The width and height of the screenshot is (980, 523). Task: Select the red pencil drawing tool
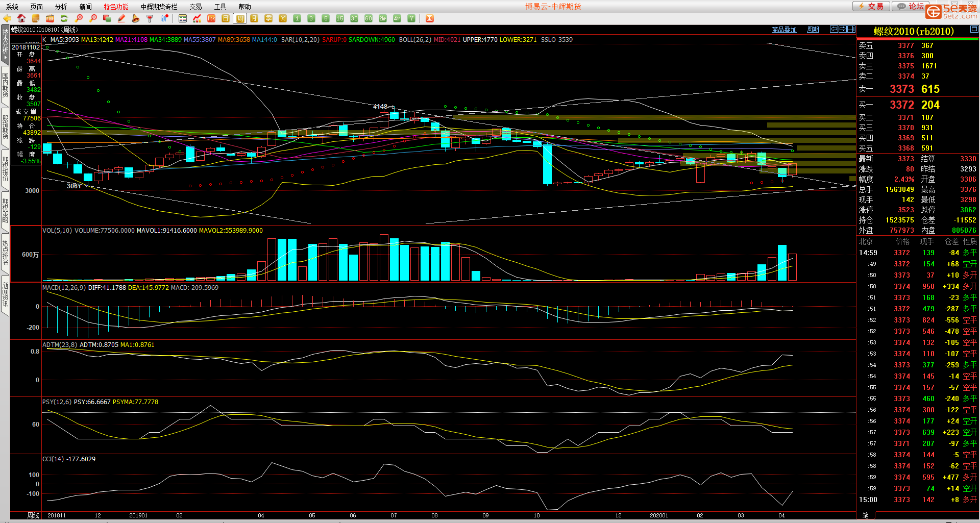click(121, 18)
